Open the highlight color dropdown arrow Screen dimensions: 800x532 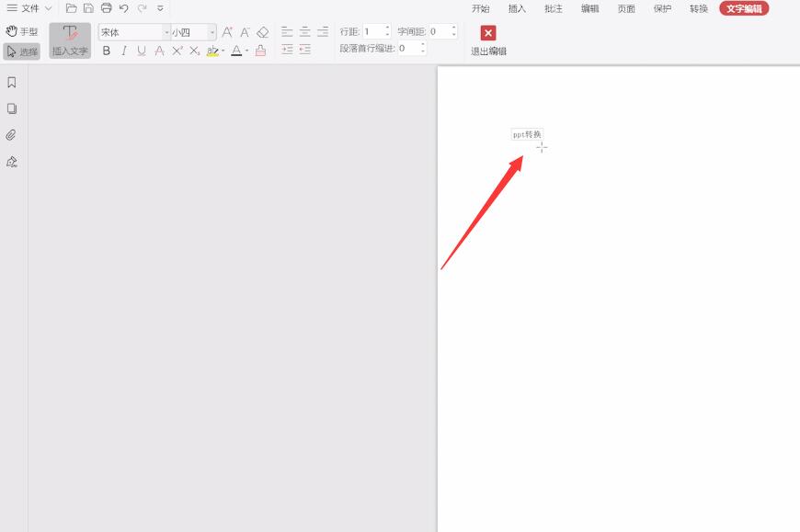pos(223,51)
